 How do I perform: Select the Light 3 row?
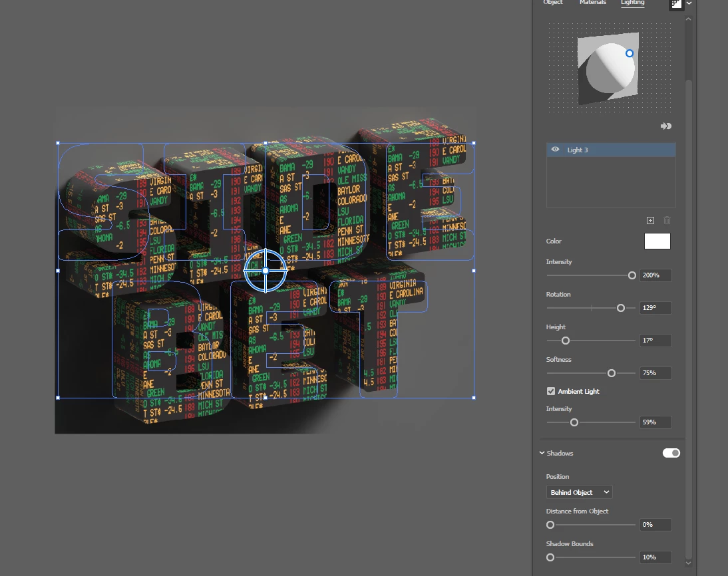pos(610,150)
